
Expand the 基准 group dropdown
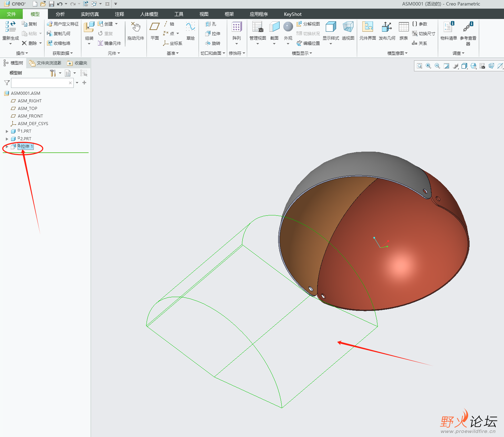click(173, 53)
